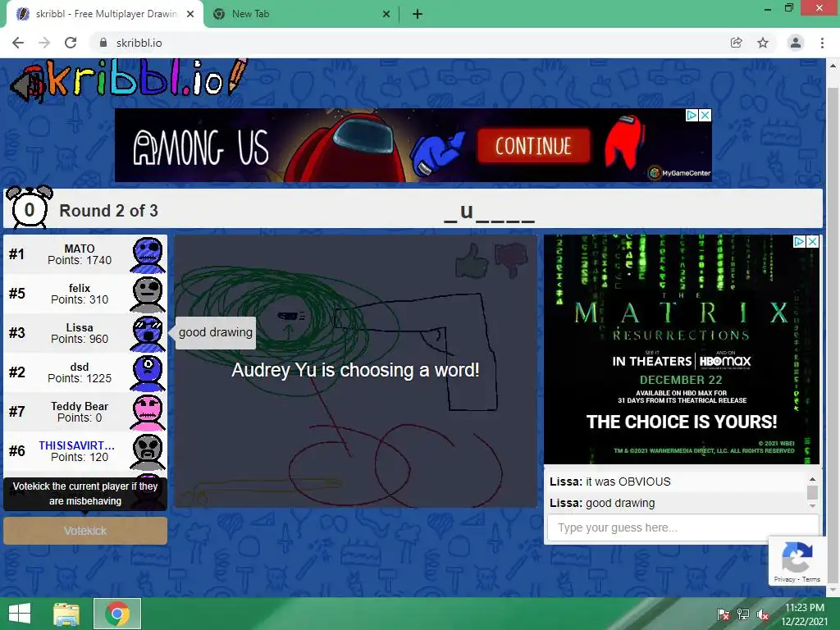Click chat message 'Lissa: good drawing'

pos(602,503)
